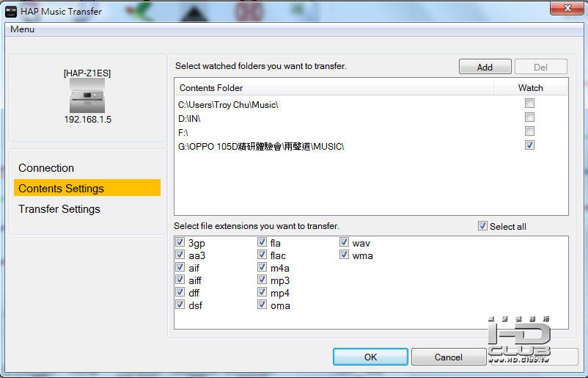Confirm settings with the OK button
Screen dimensions: 588x378
370,357
